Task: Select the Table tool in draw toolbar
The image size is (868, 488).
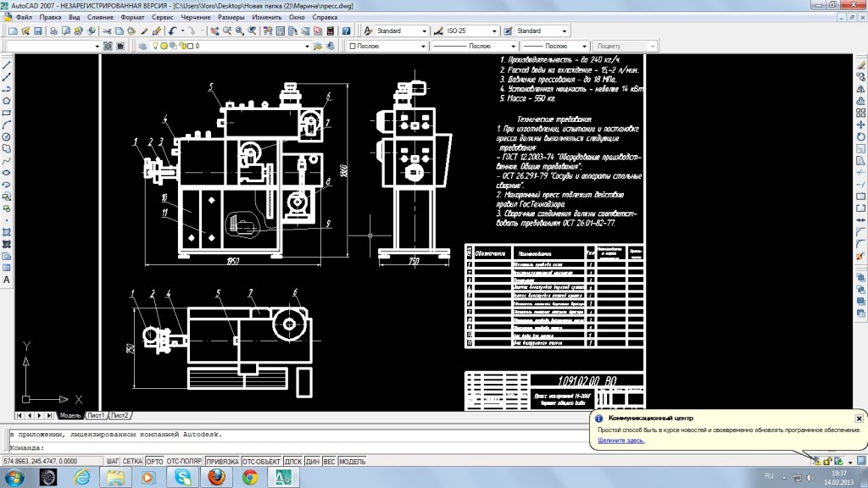Action: 7,268
